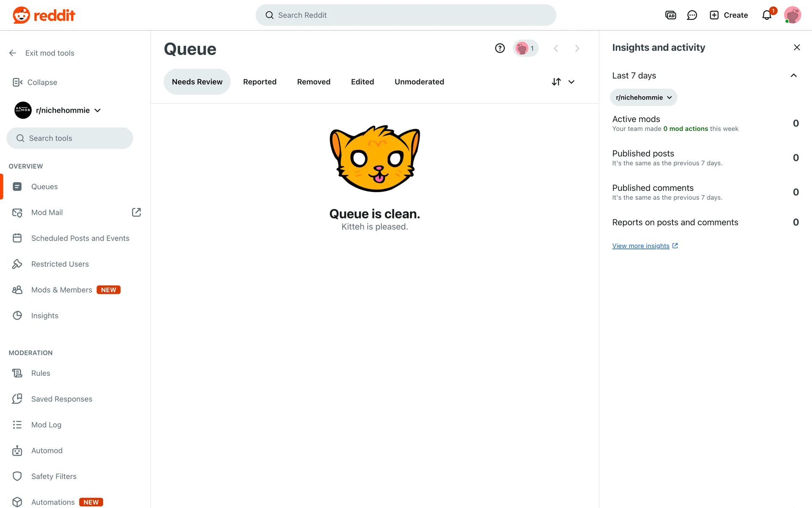The image size is (812, 508).
Task: Click the Create post button
Action: [x=728, y=15]
